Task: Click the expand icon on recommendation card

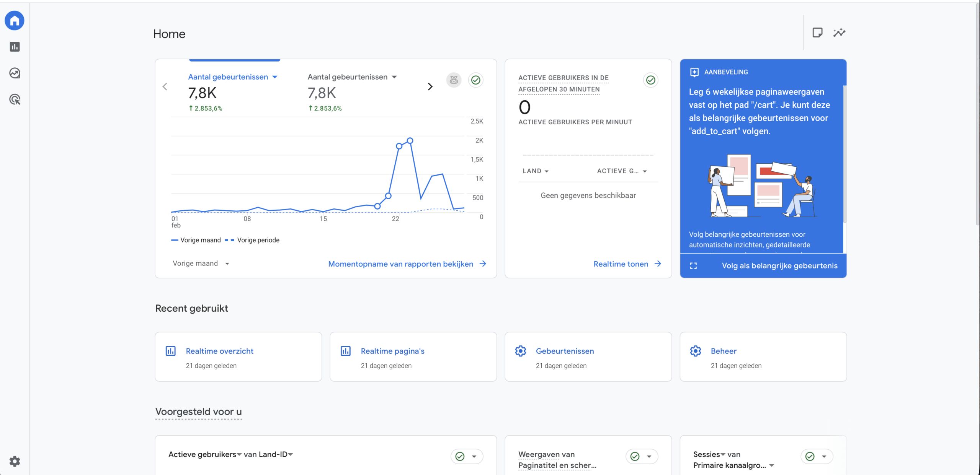Action: [693, 266]
